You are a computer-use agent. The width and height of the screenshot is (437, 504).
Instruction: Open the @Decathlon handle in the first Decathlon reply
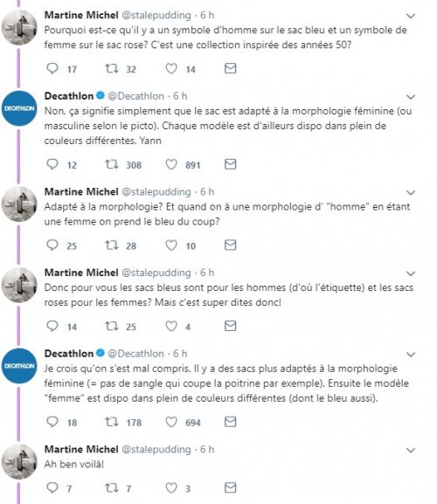pyautogui.click(x=135, y=96)
